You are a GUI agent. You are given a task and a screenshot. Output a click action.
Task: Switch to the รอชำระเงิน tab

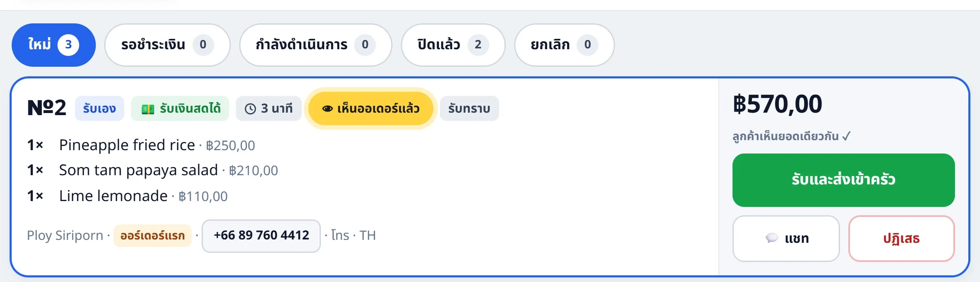coord(167,45)
